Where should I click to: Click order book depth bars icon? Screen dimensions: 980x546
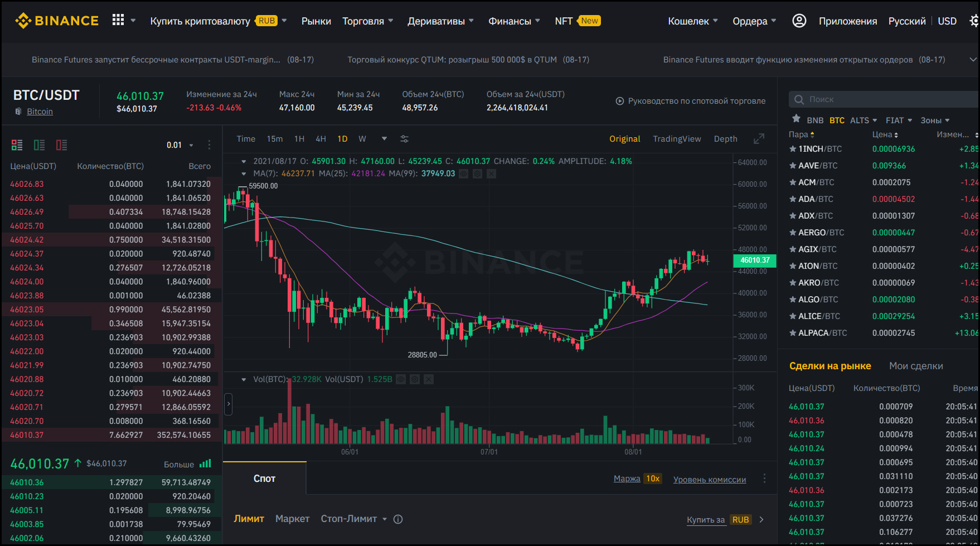tap(205, 463)
